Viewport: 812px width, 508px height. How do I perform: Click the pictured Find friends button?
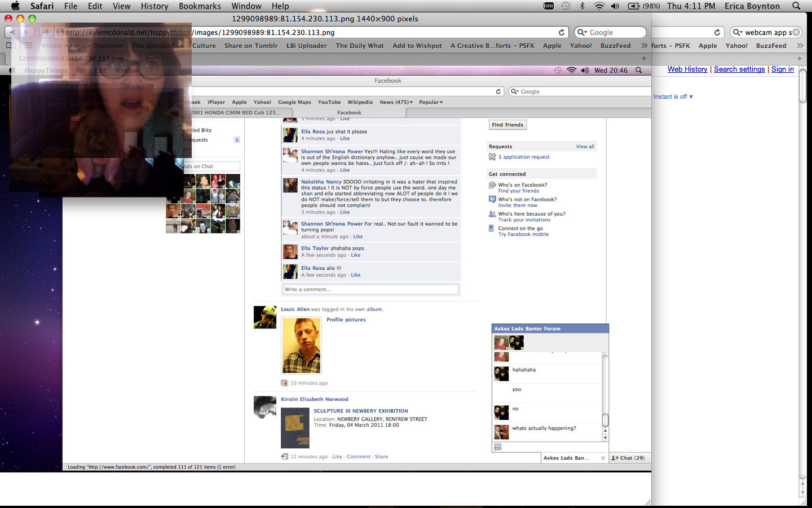pos(507,125)
